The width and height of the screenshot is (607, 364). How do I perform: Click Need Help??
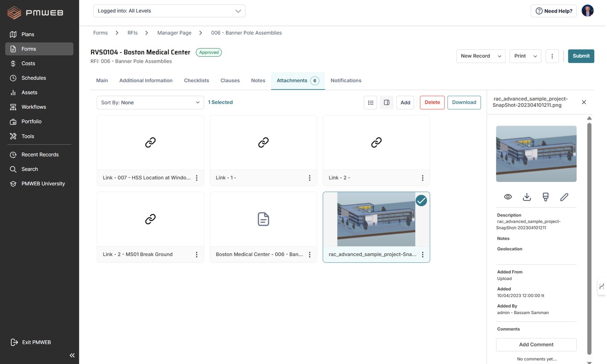tap(554, 11)
